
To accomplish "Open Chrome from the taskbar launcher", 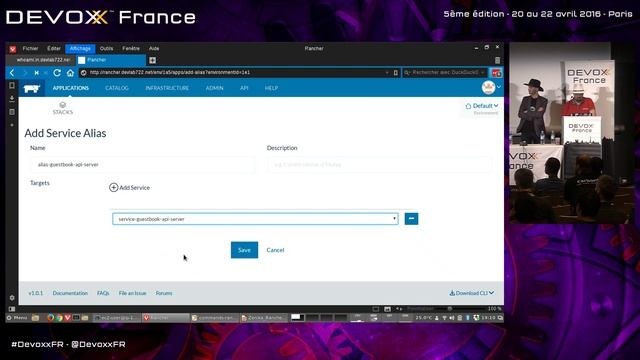I will pyautogui.click(x=59, y=318).
